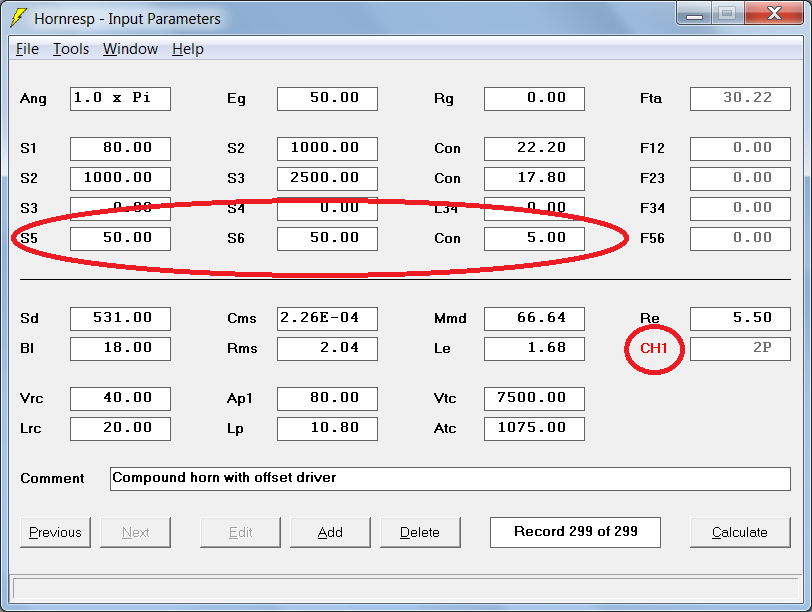812x612 pixels.
Task: Click the Con field showing 17.80
Action: coord(534,179)
